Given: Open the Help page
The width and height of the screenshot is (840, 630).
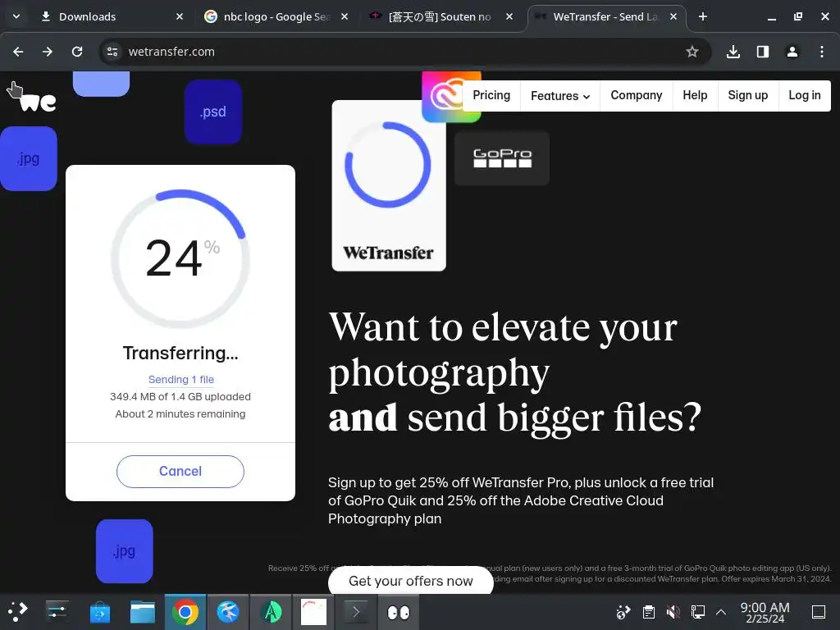Looking at the screenshot, I should pyautogui.click(x=695, y=95).
